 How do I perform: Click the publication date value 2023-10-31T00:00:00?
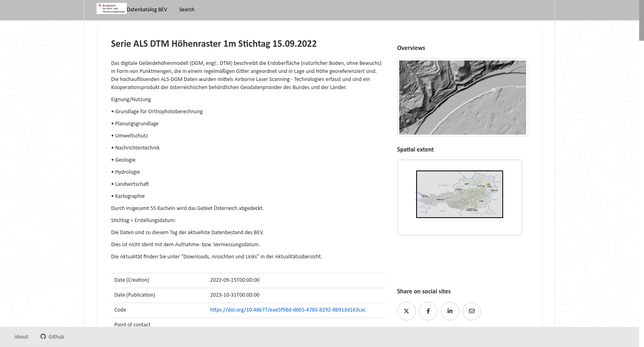[235, 295]
